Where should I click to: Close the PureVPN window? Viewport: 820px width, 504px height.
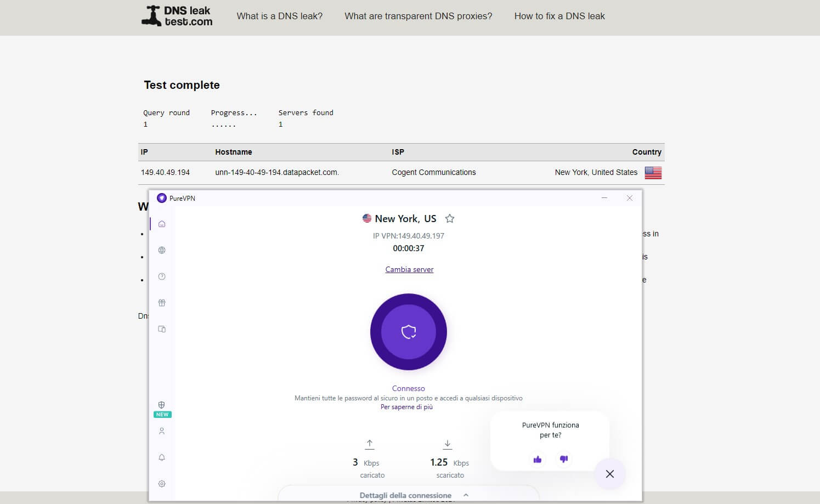630,198
